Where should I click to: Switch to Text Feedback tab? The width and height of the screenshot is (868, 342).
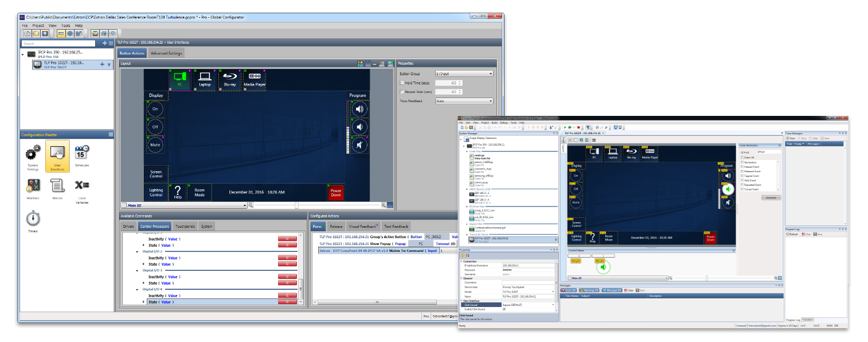(x=396, y=227)
